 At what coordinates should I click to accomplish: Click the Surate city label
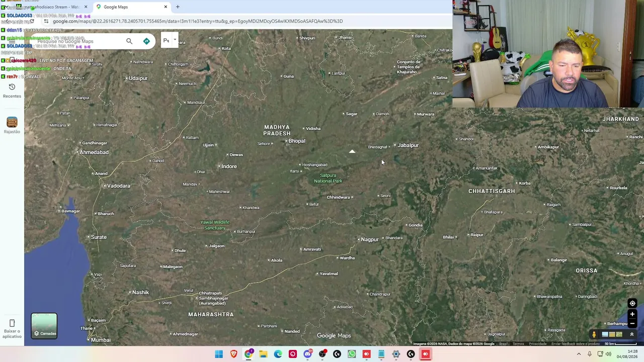(x=99, y=237)
